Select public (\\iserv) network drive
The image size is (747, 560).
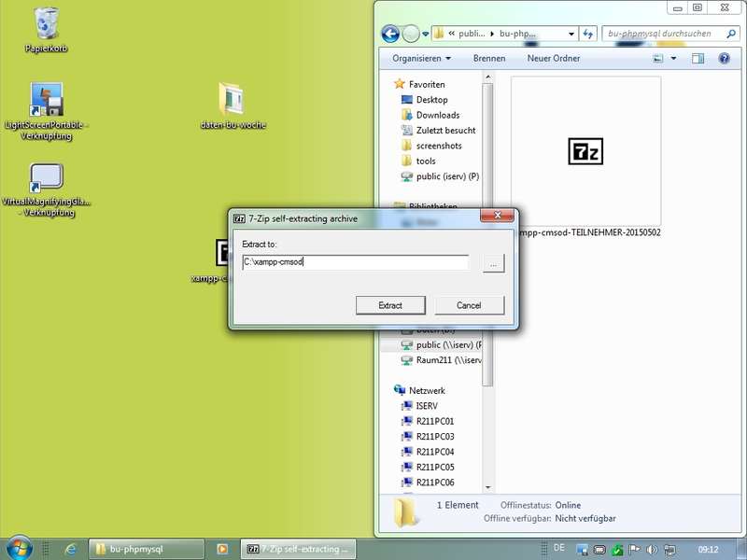click(441, 344)
